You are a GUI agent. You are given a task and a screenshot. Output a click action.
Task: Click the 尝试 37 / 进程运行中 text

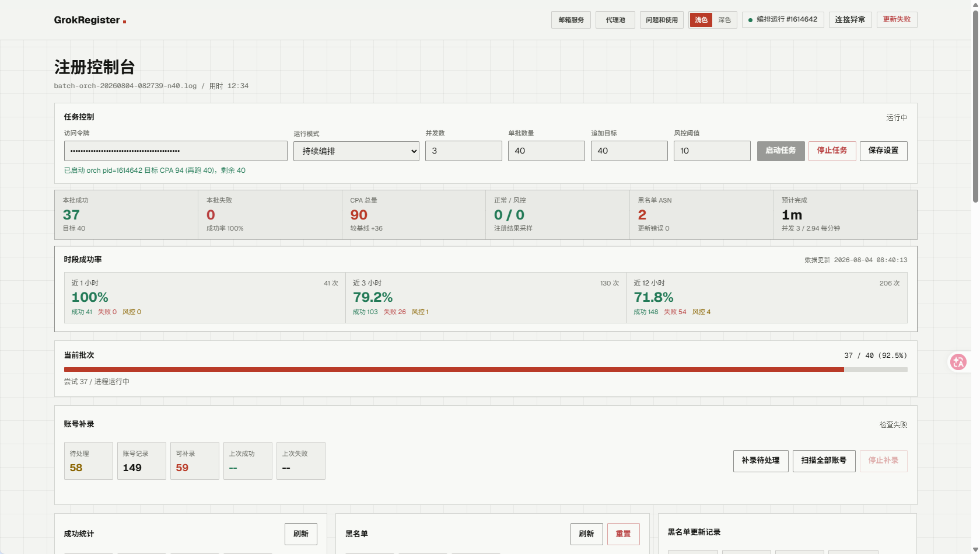(x=97, y=382)
